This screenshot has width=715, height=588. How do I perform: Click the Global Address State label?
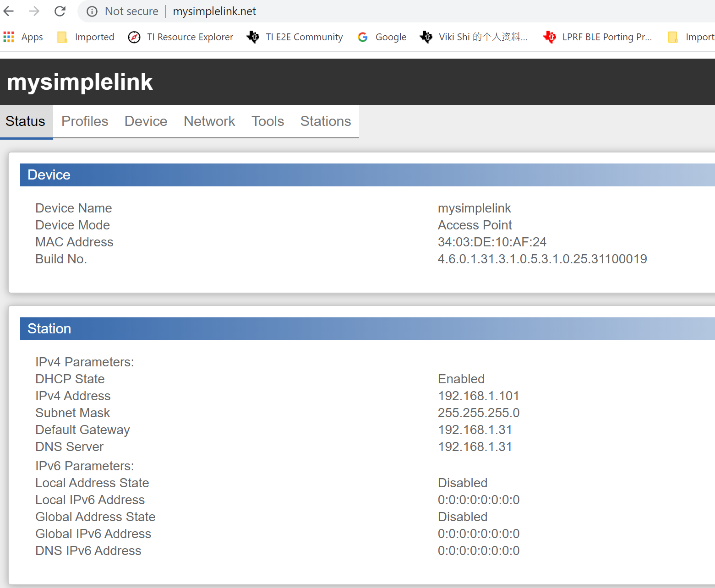[95, 517]
